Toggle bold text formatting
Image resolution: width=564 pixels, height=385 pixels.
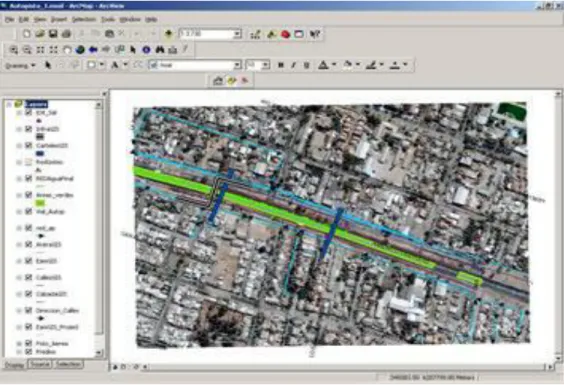[281, 65]
